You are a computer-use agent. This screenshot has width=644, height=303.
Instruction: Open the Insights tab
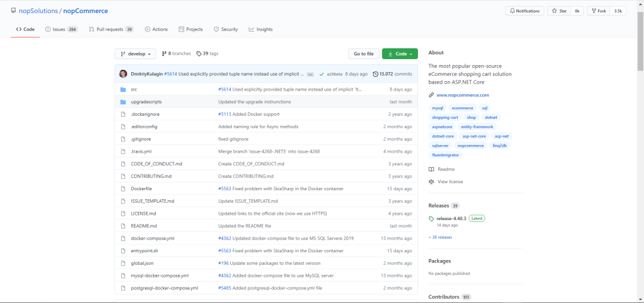[261, 29]
